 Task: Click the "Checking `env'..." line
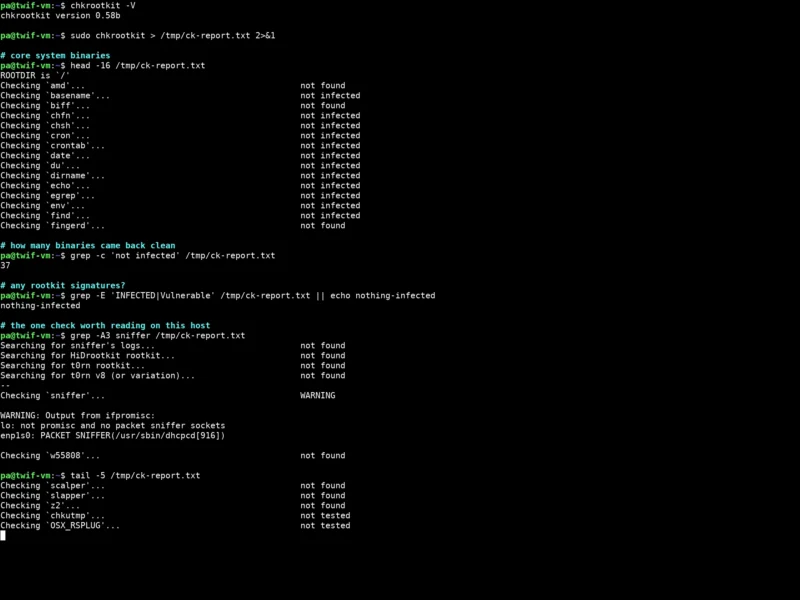coord(43,206)
